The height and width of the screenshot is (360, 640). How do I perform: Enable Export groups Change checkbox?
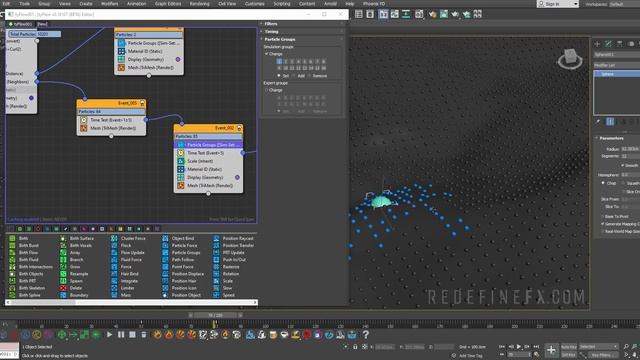point(267,90)
